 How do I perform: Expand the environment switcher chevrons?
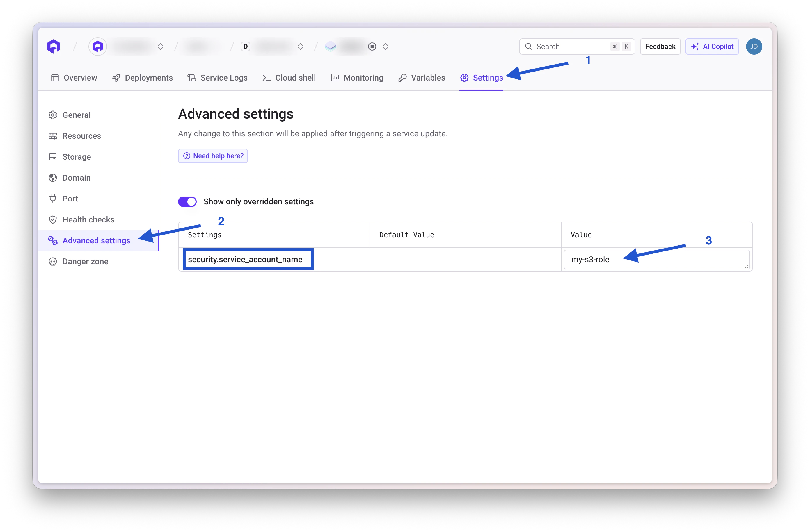tap(300, 46)
